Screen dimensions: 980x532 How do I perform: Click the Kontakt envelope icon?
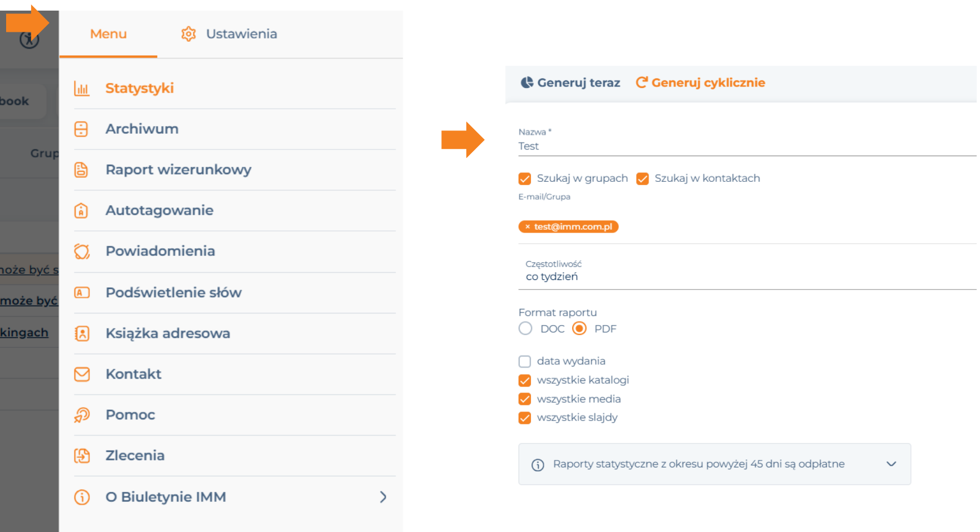[82, 374]
